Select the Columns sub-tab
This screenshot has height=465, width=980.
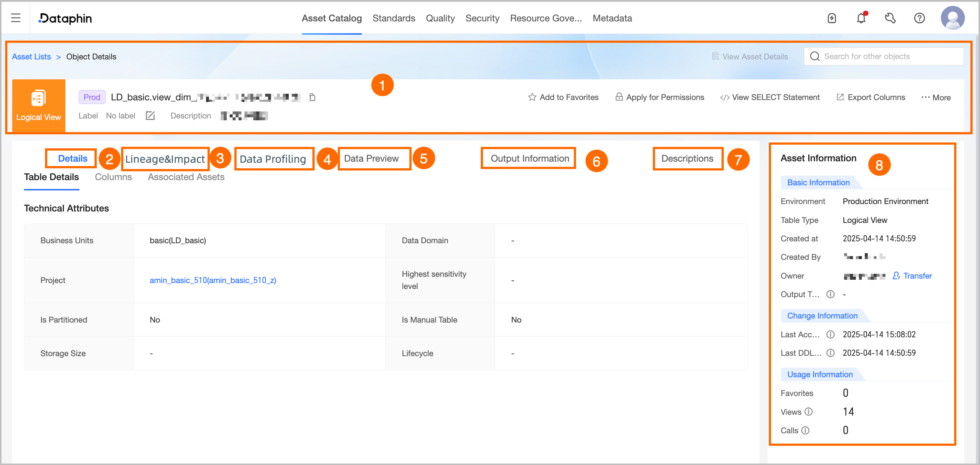click(113, 177)
